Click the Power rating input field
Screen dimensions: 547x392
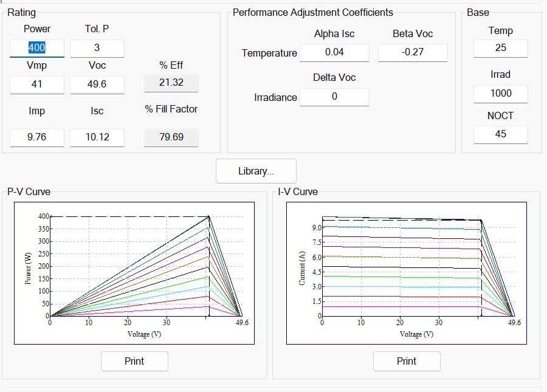(x=36, y=48)
